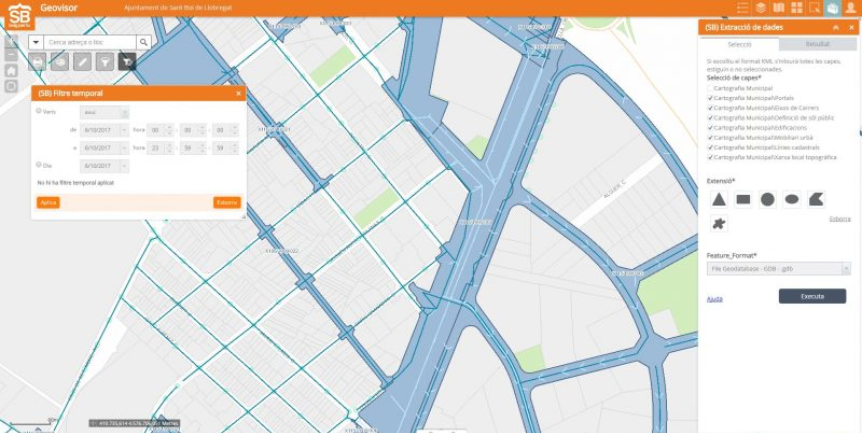Select triangle extent shape
Image resolution: width=862 pixels, height=433 pixels.
[719, 199]
